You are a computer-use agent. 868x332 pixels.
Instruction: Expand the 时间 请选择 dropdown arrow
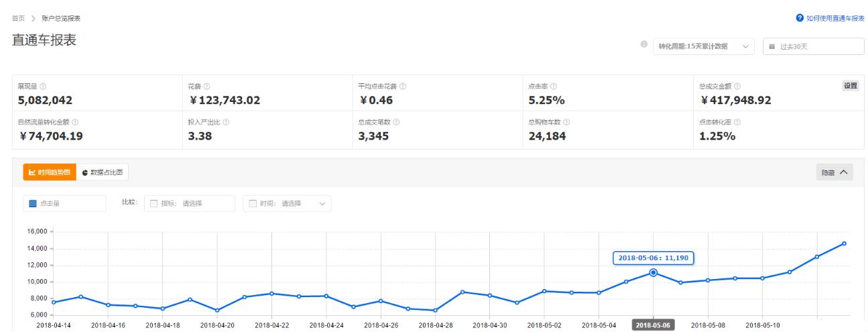pyautogui.click(x=321, y=203)
